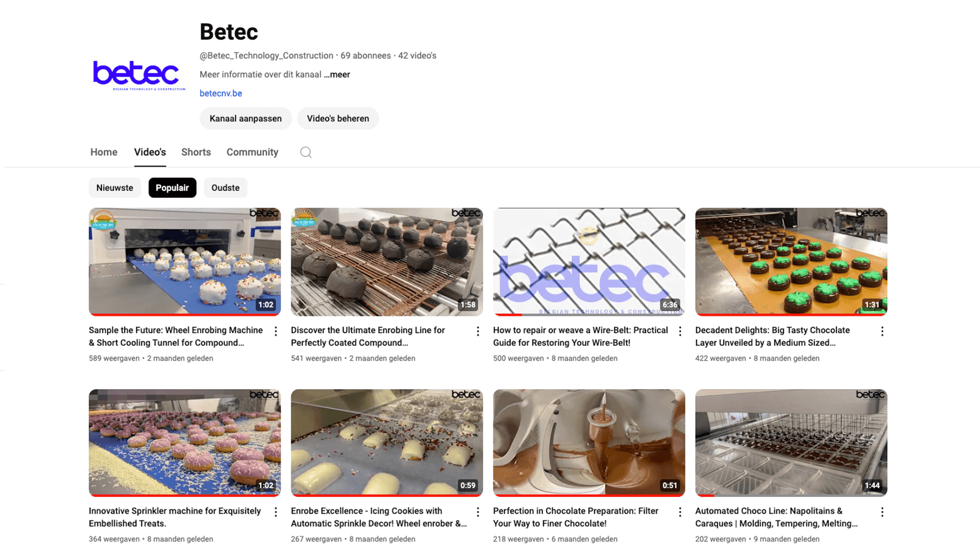Select the Nieuwste filter chip
This screenshot has height=558, width=980.
[x=115, y=187]
